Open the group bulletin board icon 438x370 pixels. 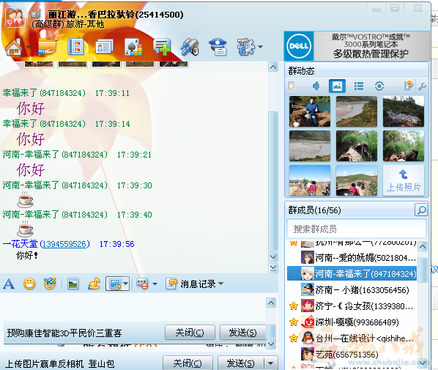point(76,47)
